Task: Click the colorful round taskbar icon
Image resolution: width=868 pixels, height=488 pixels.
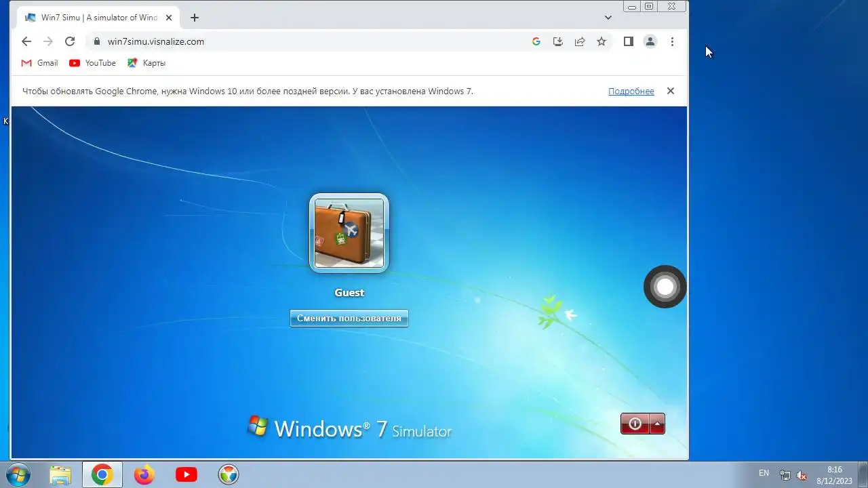Action: (x=229, y=475)
